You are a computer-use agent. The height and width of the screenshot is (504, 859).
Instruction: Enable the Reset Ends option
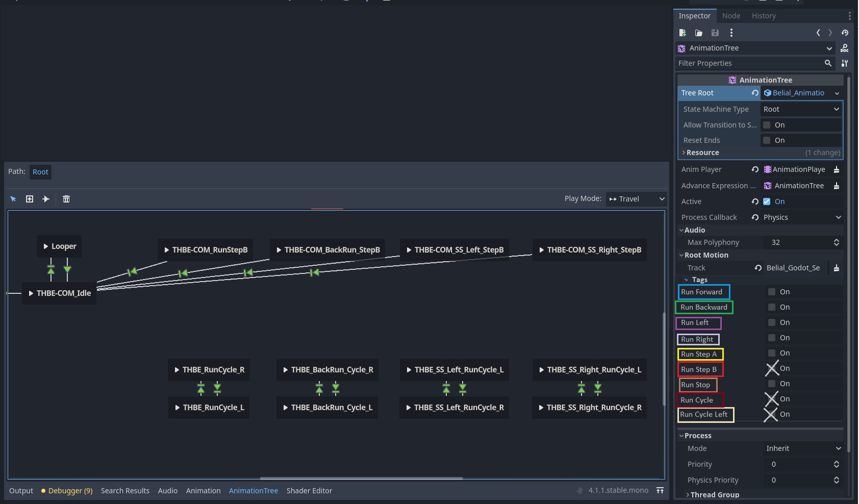(x=767, y=140)
